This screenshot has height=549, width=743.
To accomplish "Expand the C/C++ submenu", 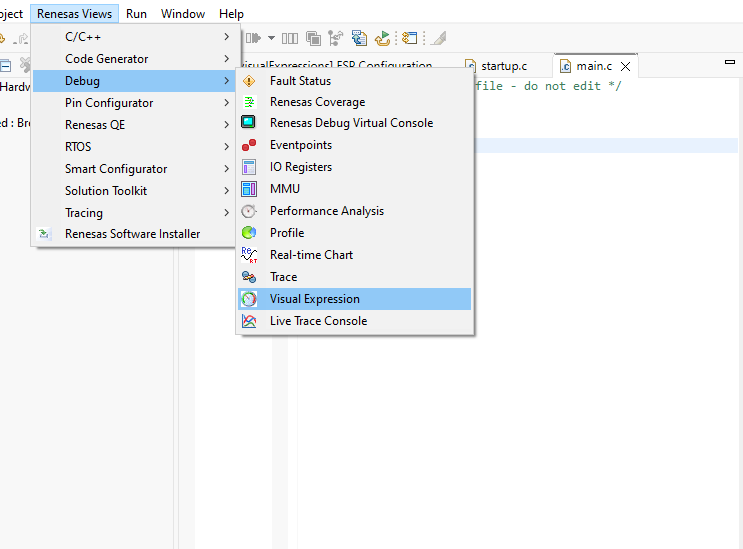I will [x=134, y=37].
